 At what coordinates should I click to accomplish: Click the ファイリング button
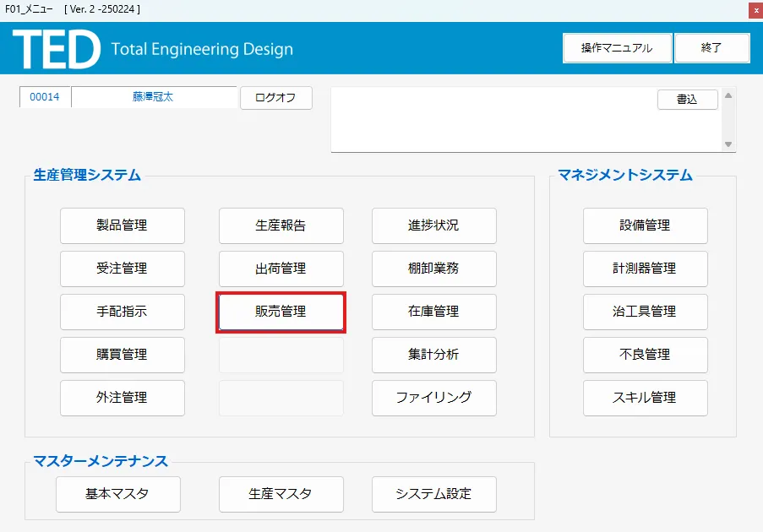(x=434, y=398)
